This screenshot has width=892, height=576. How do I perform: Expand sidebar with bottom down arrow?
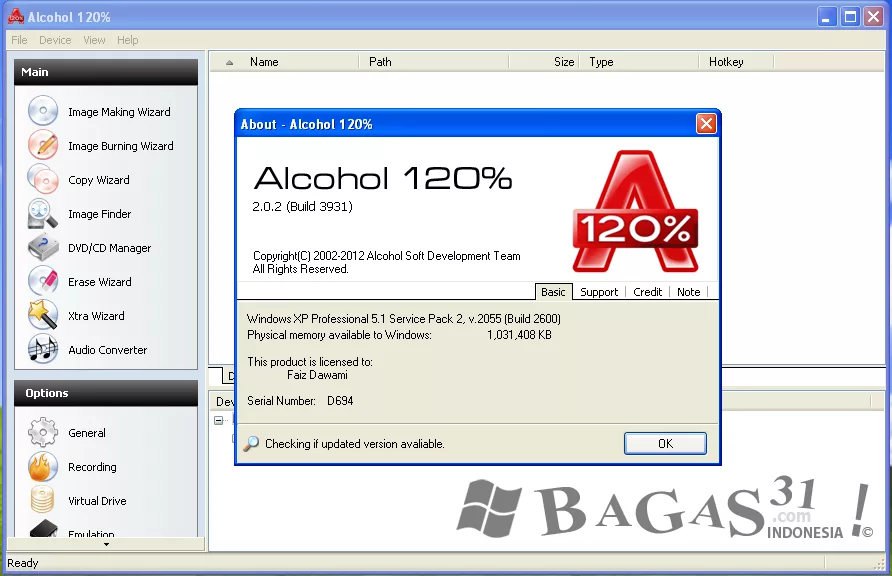pos(106,544)
